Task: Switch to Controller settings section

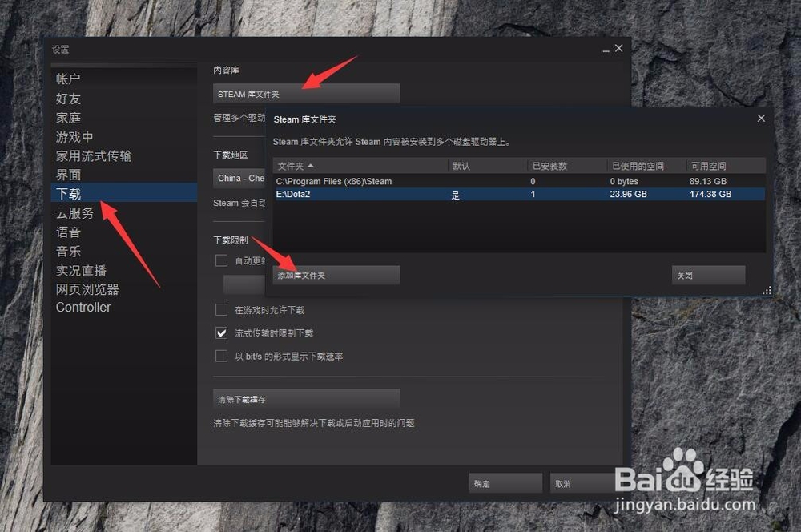Action: click(x=83, y=307)
